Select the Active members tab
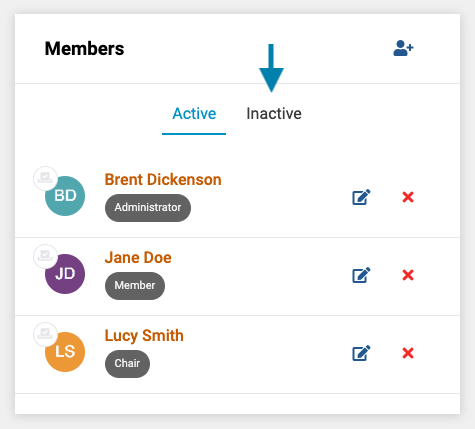 [x=194, y=114]
